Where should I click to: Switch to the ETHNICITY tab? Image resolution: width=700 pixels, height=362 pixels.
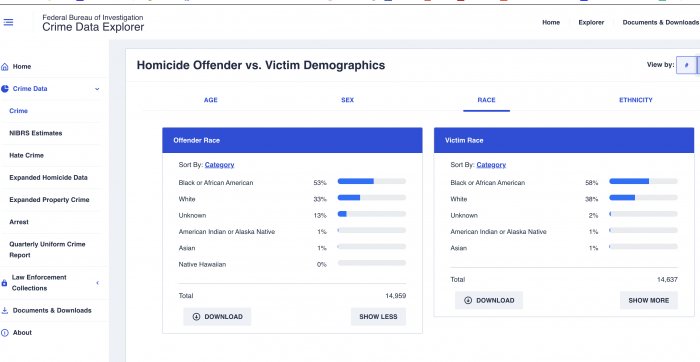coord(636,100)
